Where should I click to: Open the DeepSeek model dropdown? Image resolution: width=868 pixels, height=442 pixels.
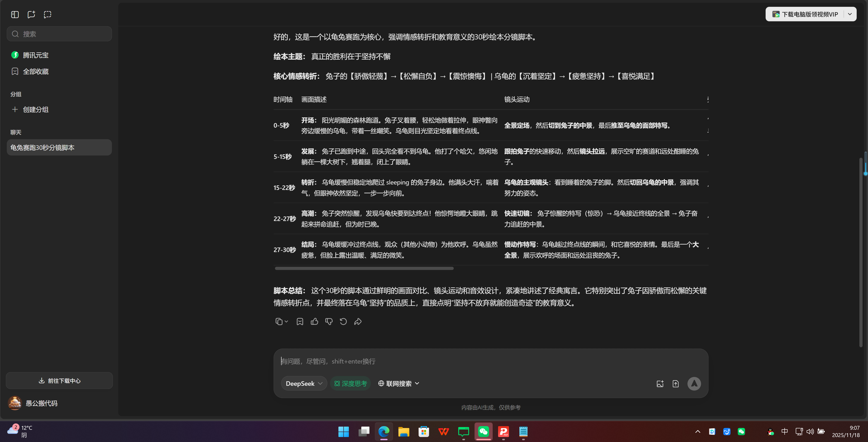pos(304,383)
